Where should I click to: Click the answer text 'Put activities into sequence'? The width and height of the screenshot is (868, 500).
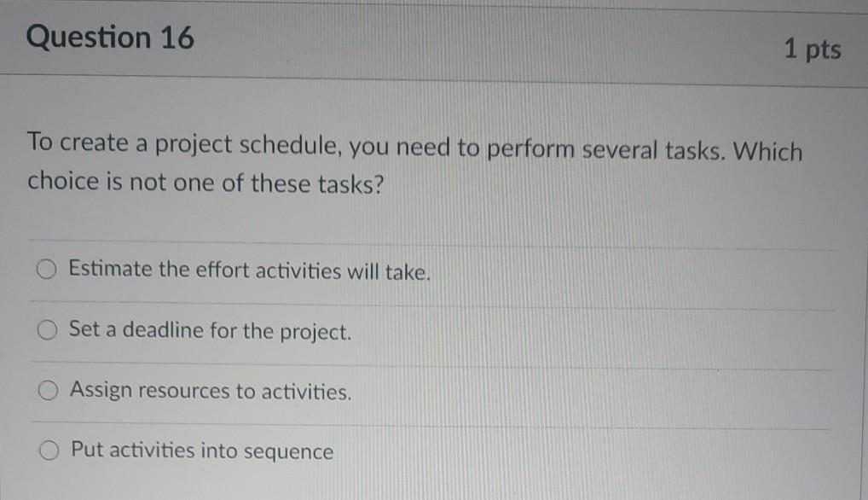point(200,451)
